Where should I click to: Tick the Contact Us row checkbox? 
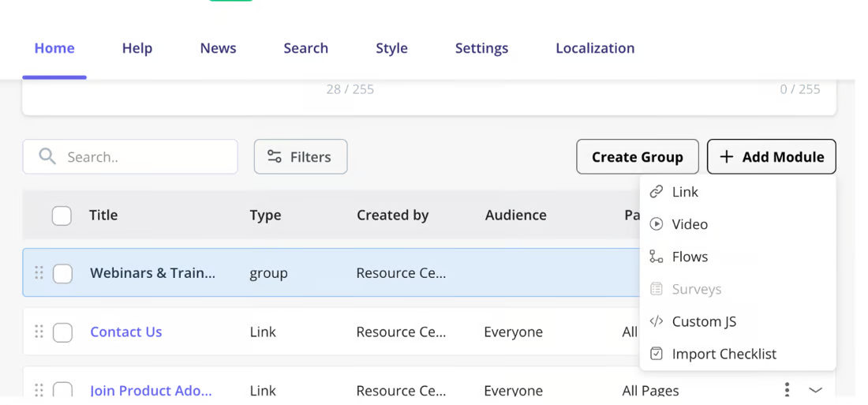(62, 332)
